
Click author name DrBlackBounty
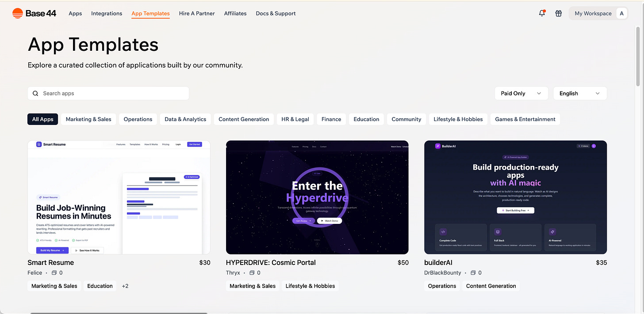coord(443,273)
